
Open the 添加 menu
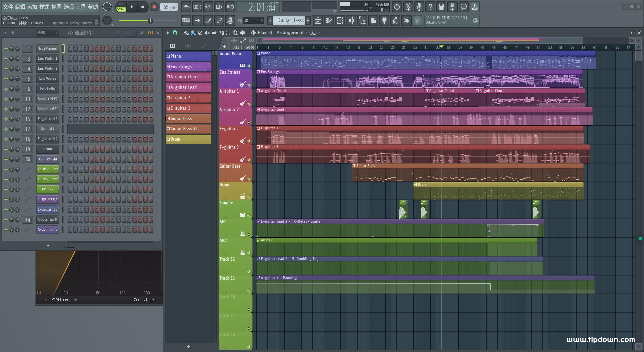click(x=32, y=7)
